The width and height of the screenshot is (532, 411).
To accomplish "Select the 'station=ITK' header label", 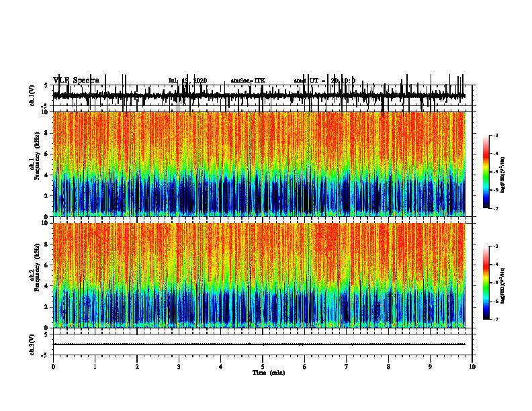I will [x=248, y=81].
